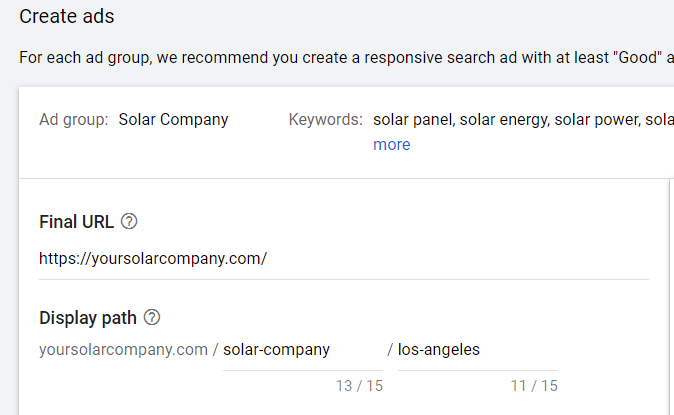This screenshot has width=674, height=415.
Task: Click the 'Final URL' label
Action: point(76,221)
